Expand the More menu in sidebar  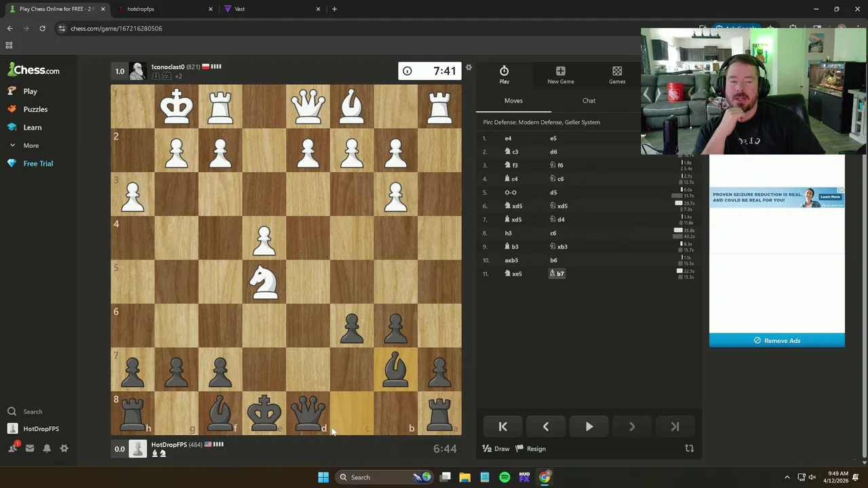(x=24, y=146)
